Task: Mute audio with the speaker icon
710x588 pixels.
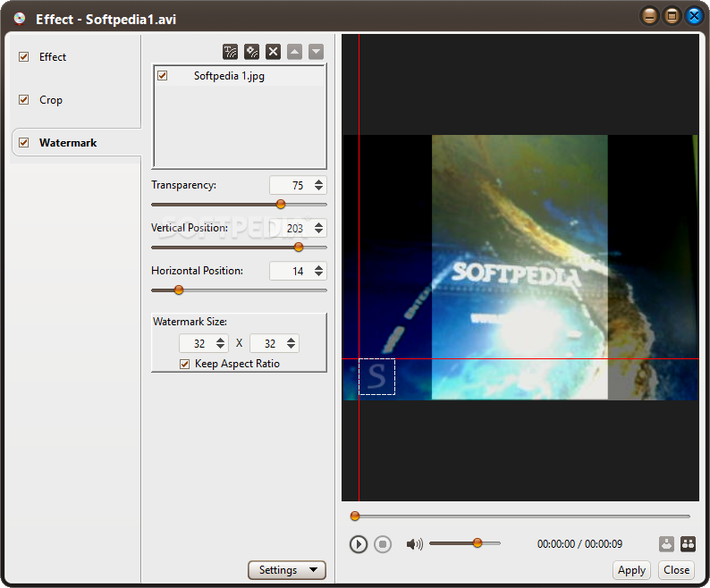Action: [414, 544]
